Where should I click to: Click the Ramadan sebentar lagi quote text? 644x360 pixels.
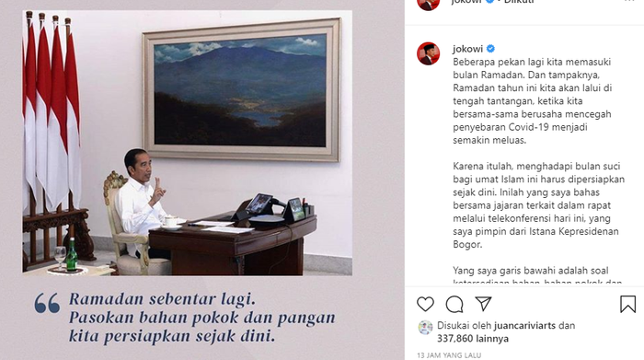coord(201,318)
